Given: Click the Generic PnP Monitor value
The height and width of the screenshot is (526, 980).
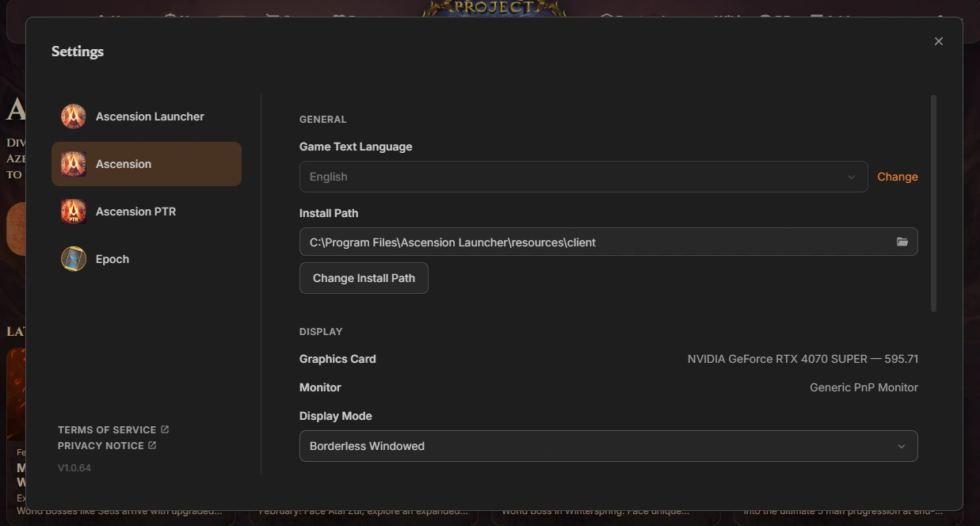Looking at the screenshot, I should coord(864,387).
